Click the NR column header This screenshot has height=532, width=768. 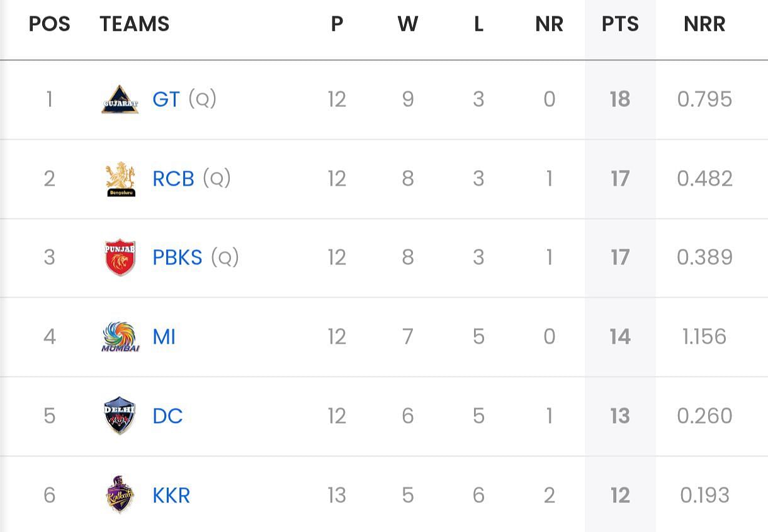550,24
